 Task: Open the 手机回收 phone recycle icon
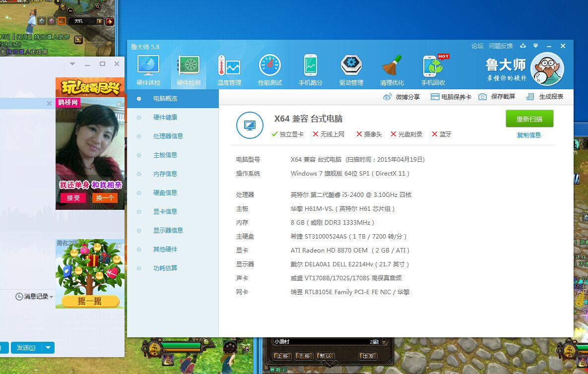click(433, 71)
